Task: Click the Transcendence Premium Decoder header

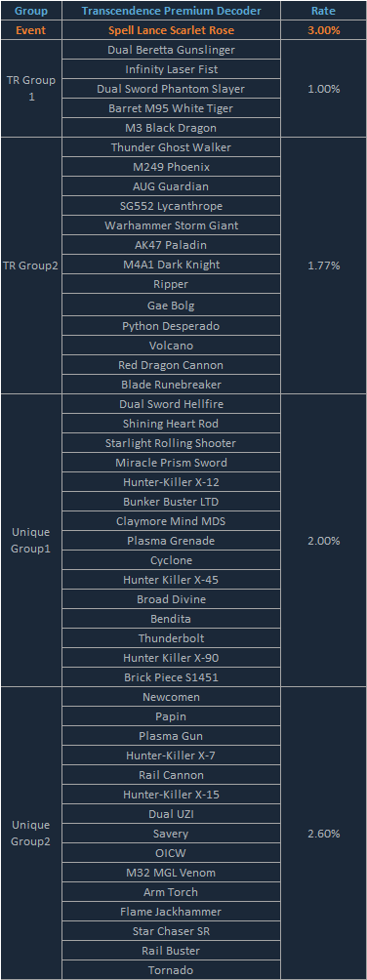Action: pos(172,11)
